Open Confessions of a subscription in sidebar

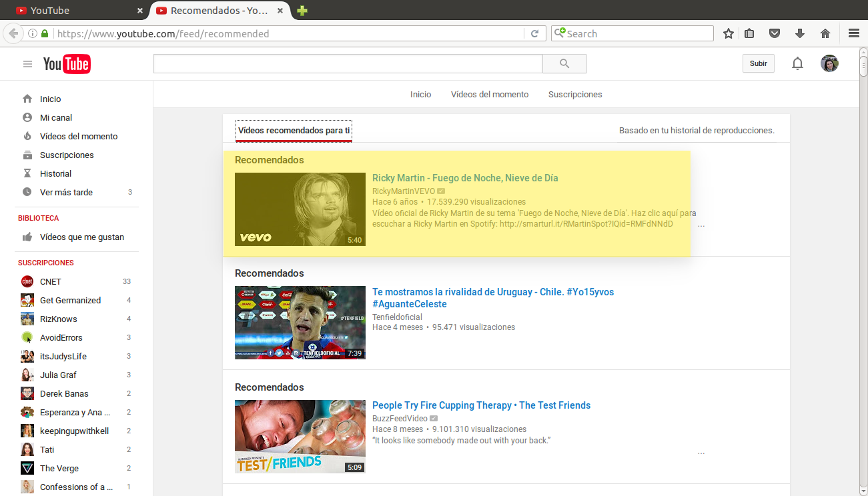coord(76,487)
